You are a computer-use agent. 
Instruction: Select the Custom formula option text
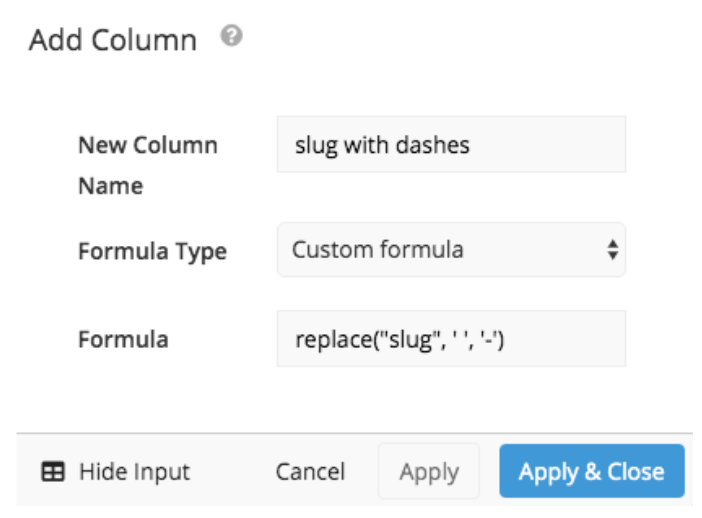coord(377,249)
